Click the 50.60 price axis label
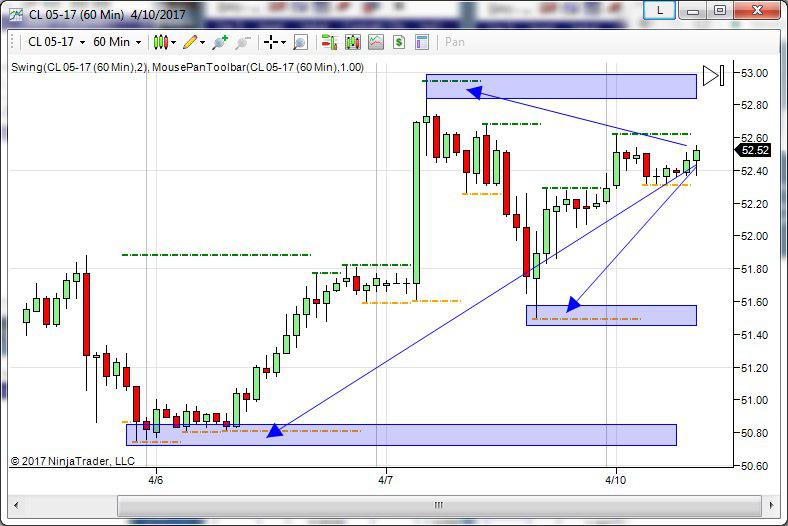The image size is (788, 526). coord(754,466)
